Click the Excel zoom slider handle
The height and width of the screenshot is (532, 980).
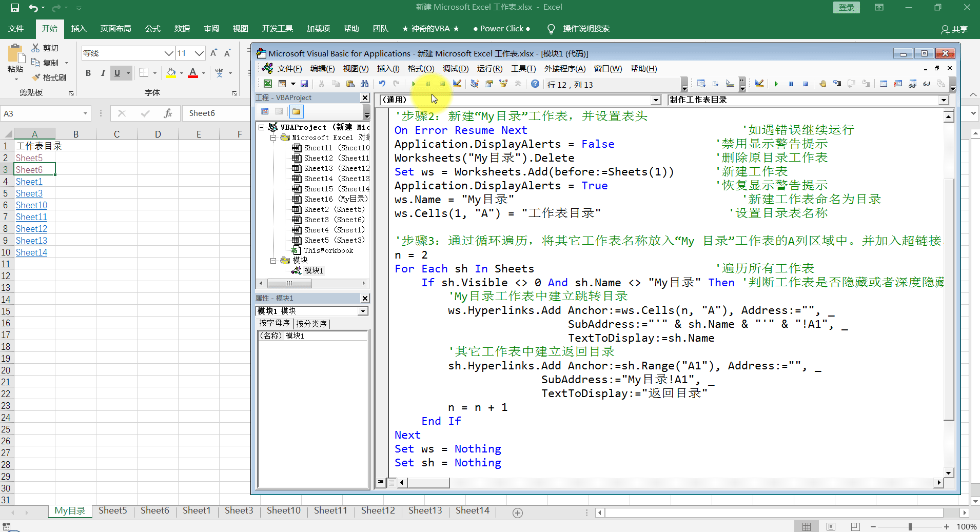click(x=910, y=527)
